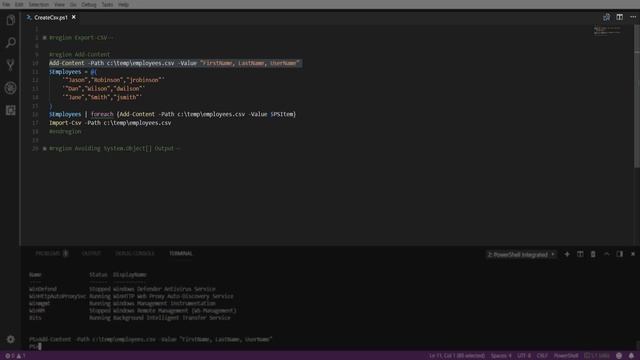Click CRLF line ending in status bar
Image resolution: width=640 pixels, height=360 pixels.
point(542,356)
